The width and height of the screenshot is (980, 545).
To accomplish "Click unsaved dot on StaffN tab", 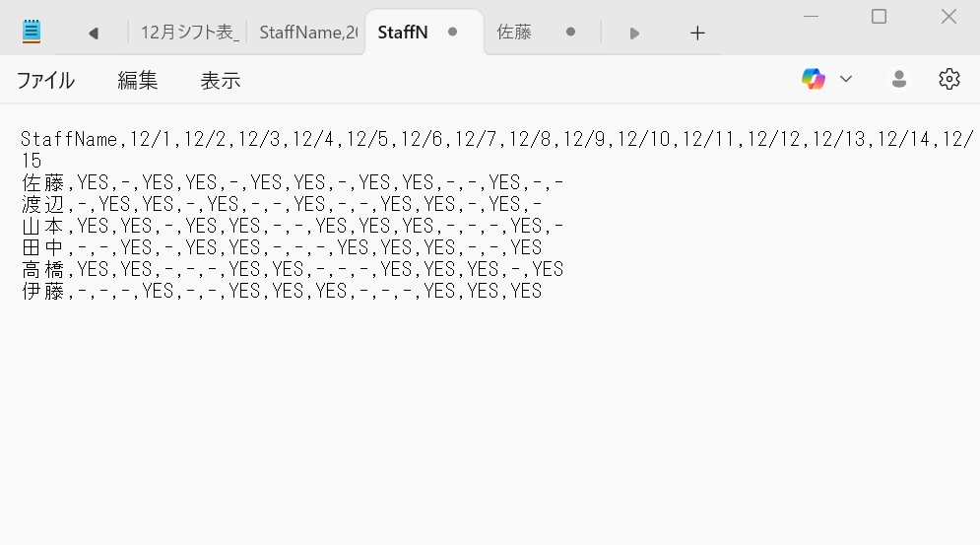I will [x=452, y=32].
